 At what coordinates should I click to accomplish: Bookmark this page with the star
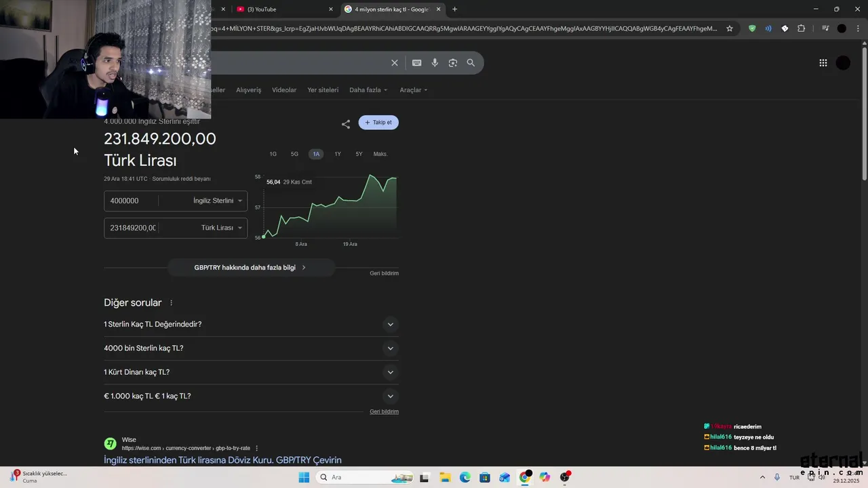click(730, 28)
